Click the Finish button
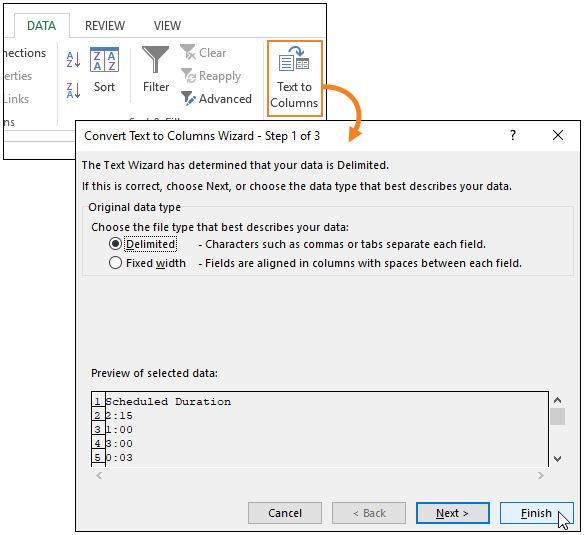Viewport: 585px width, 535px height. click(x=536, y=513)
